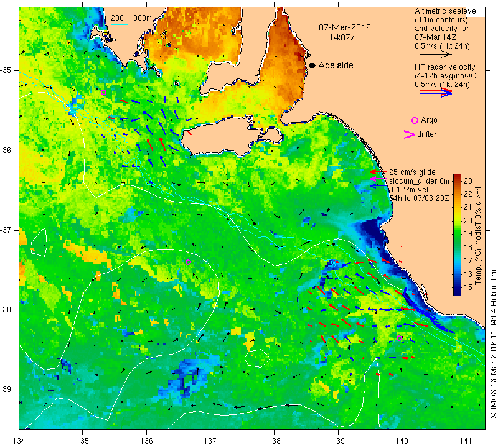Viewport: 498px width, 448px height.
Task: Click the longitude axis label '140'
Action: point(402,441)
